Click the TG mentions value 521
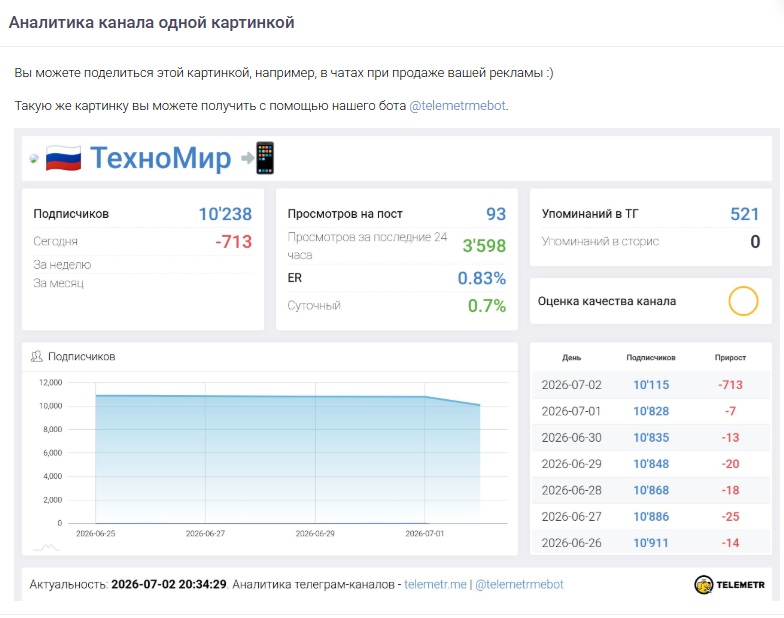 pyautogui.click(x=744, y=214)
